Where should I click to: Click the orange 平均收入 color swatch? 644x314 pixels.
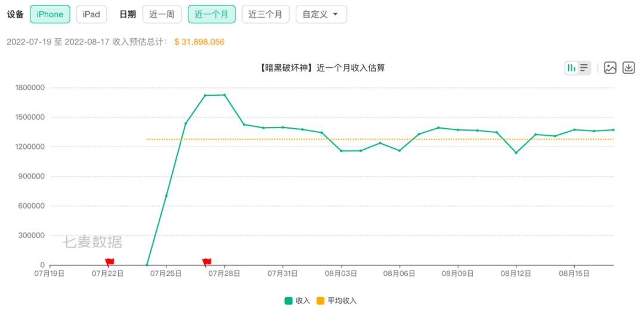[320, 301]
